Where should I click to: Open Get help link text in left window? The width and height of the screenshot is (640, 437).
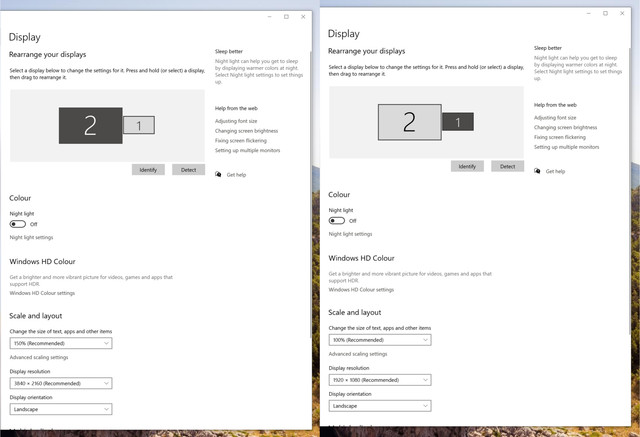click(x=236, y=175)
